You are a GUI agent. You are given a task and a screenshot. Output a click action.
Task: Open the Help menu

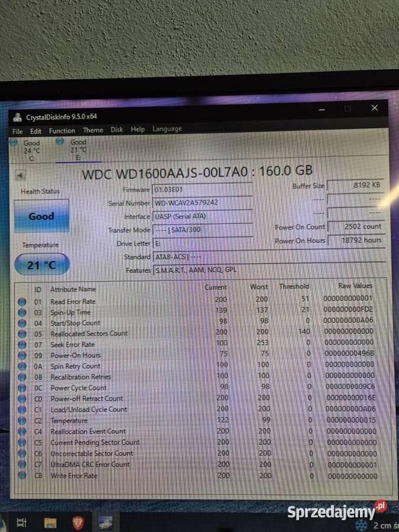137,129
